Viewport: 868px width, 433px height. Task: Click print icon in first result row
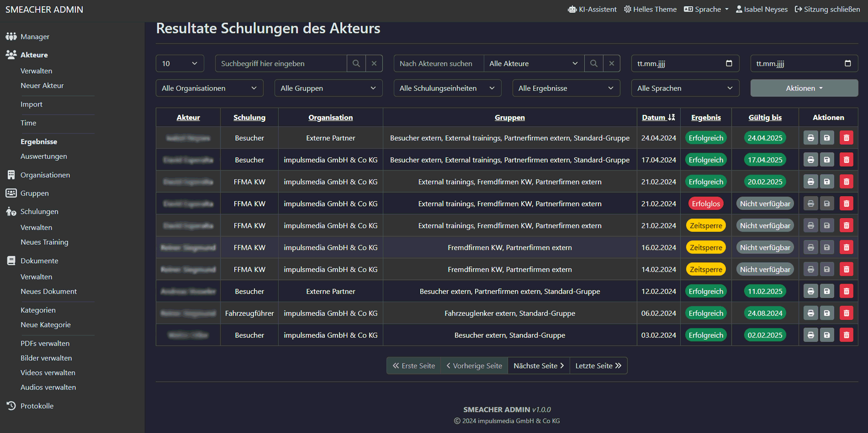(810, 138)
